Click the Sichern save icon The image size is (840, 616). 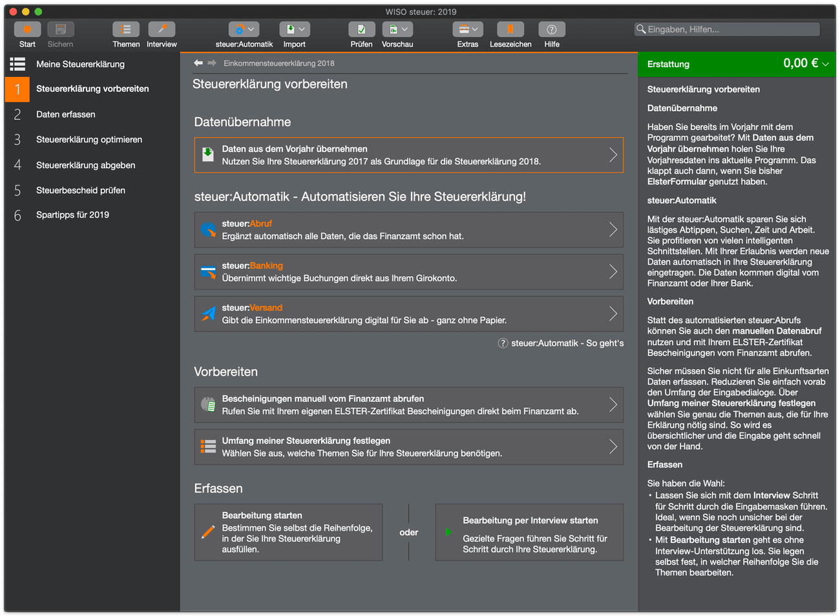(60, 29)
